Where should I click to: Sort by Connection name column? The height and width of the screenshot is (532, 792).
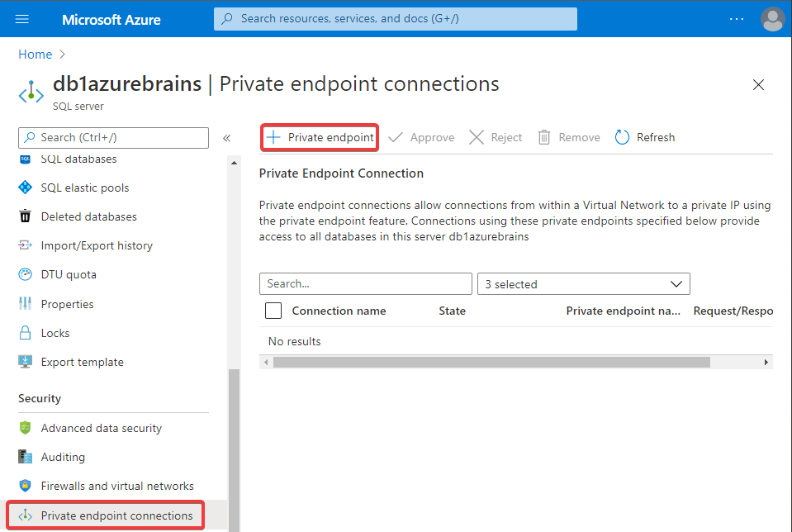339,311
